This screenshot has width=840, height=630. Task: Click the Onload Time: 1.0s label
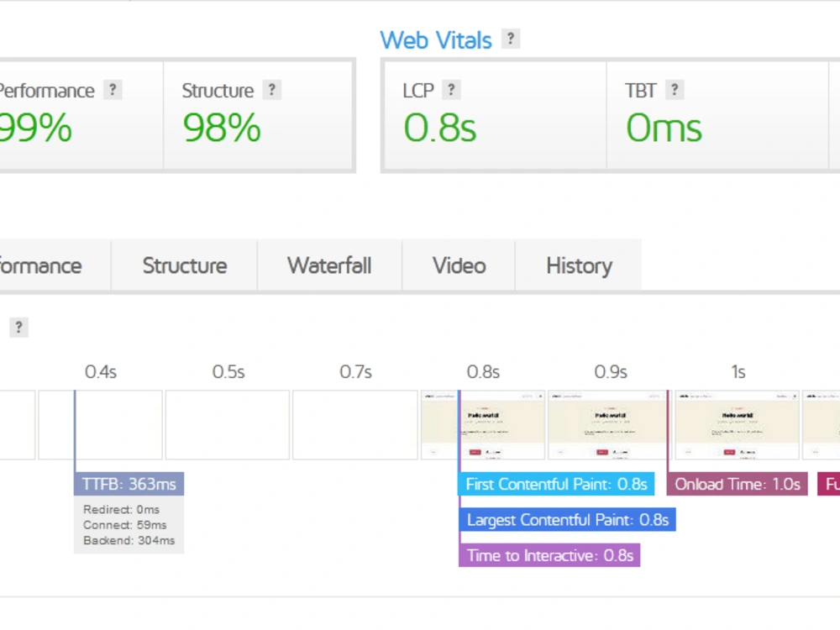point(738,485)
